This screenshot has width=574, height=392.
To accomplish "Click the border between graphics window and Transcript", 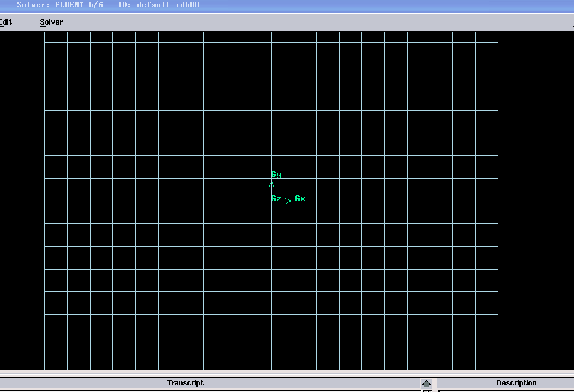I will 287,372.
